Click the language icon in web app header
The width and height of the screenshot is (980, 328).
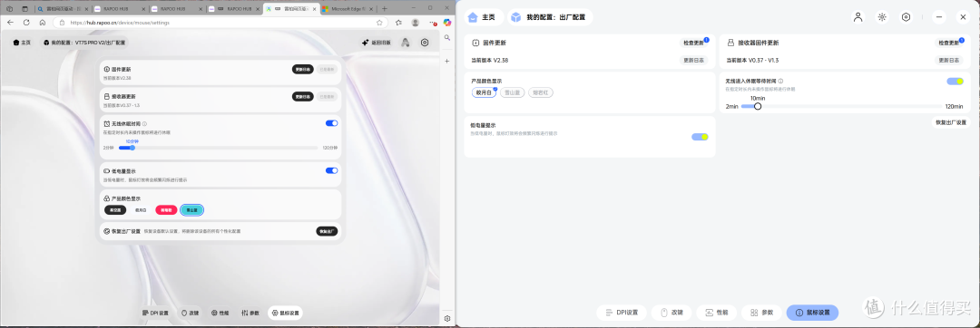[406, 43]
